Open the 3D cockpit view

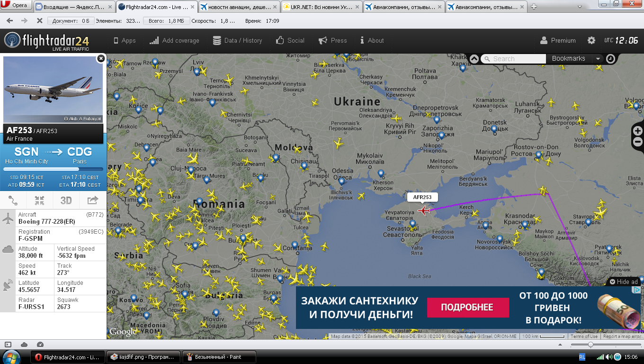point(66,200)
